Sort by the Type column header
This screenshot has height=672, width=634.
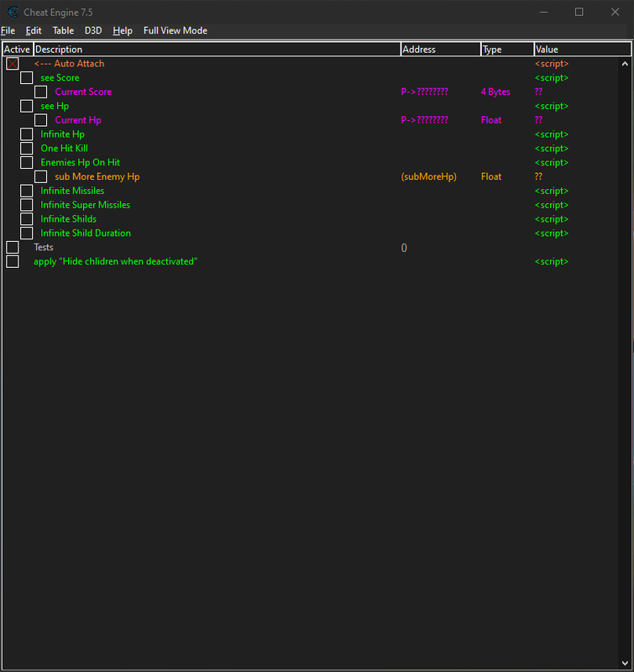(x=508, y=50)
